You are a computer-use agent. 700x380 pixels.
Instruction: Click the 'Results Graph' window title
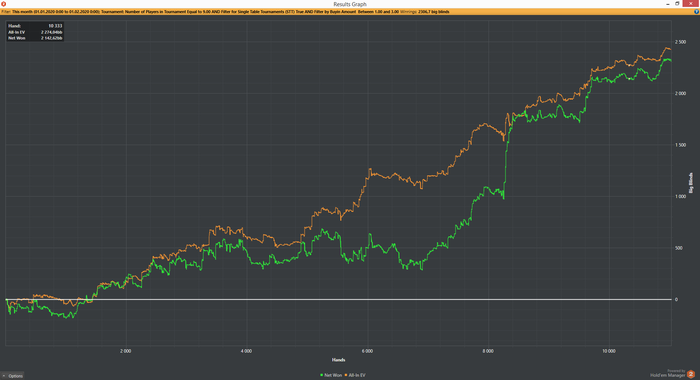pyautogui.click(x=350, y=4)
